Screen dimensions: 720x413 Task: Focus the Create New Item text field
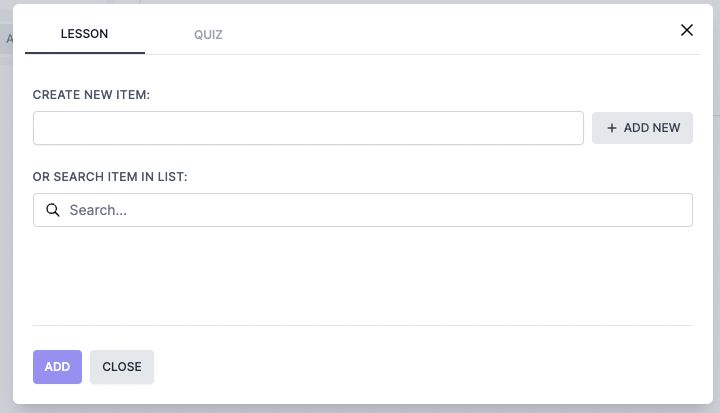point(308,128)
